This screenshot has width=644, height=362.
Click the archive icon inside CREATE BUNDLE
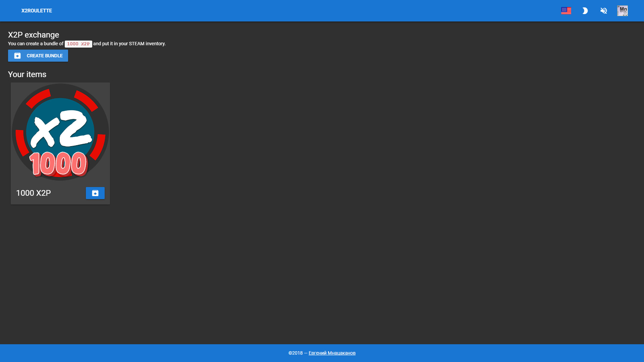17,56
